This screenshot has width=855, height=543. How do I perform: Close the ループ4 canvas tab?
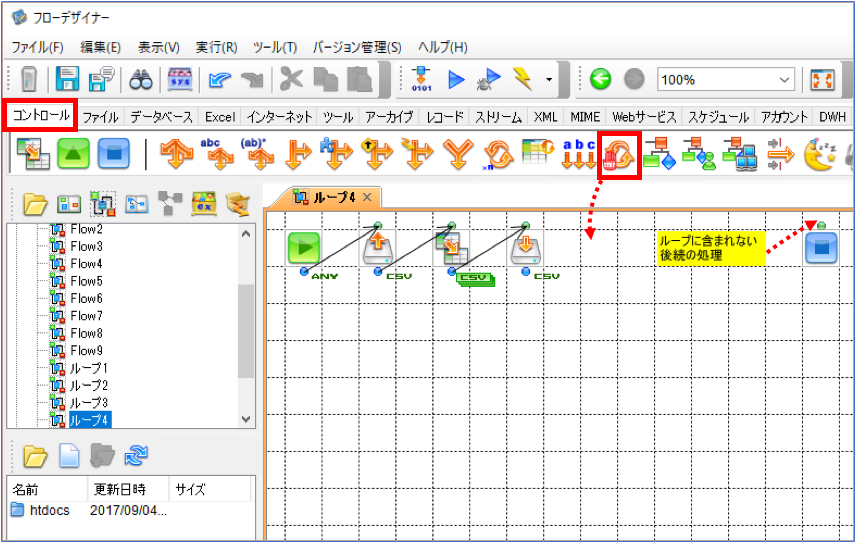click(x=368, y=197)
